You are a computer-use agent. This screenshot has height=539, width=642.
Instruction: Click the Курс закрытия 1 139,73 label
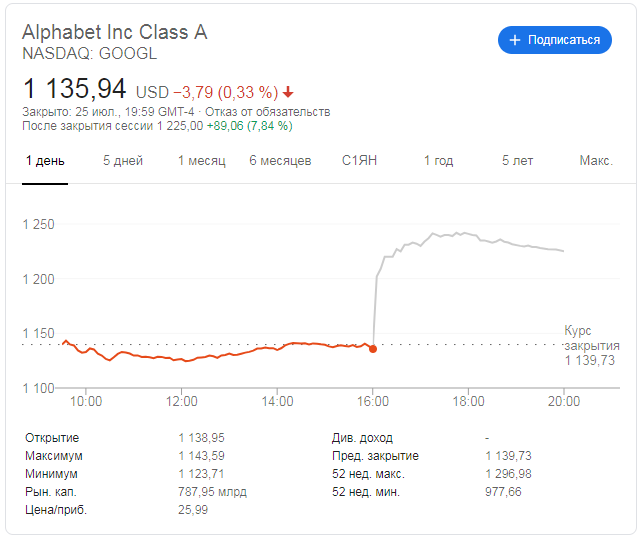coord(592,345)
